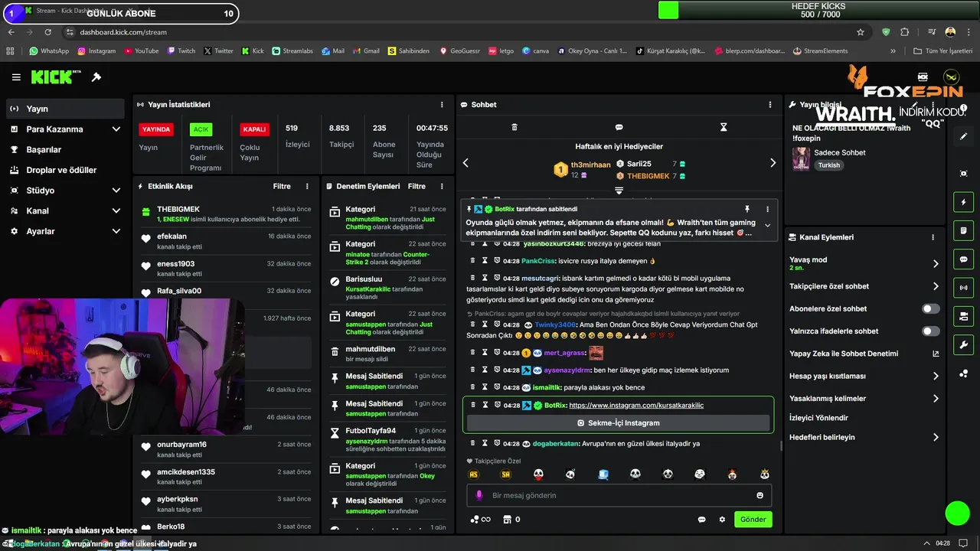Image resolution: width=980 pixels, height=551 pixels.
Task: Select Yayın in the left sidebar
Action: [65, 109]
